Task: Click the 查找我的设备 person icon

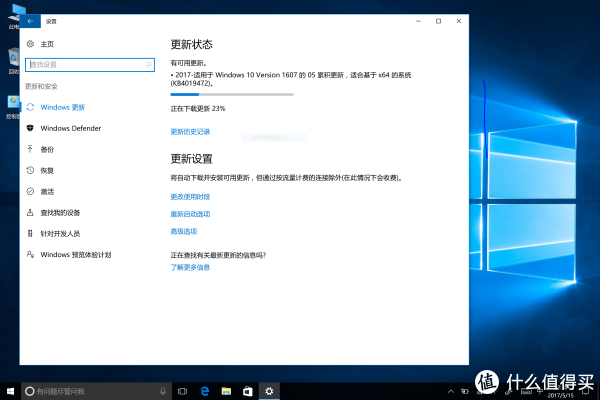Action: pyautogui.click(x=30, y=212)
